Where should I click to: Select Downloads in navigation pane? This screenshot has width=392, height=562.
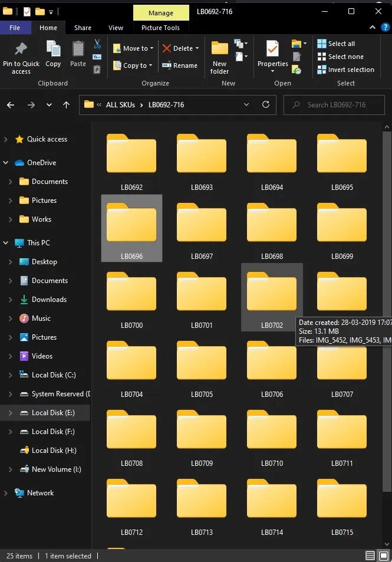49,299
